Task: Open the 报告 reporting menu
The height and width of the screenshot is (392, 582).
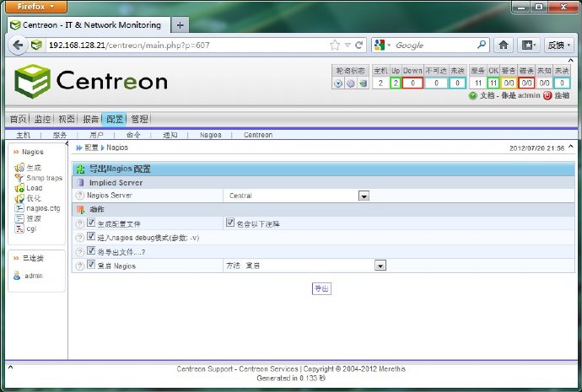Action: tap(90, 119)
